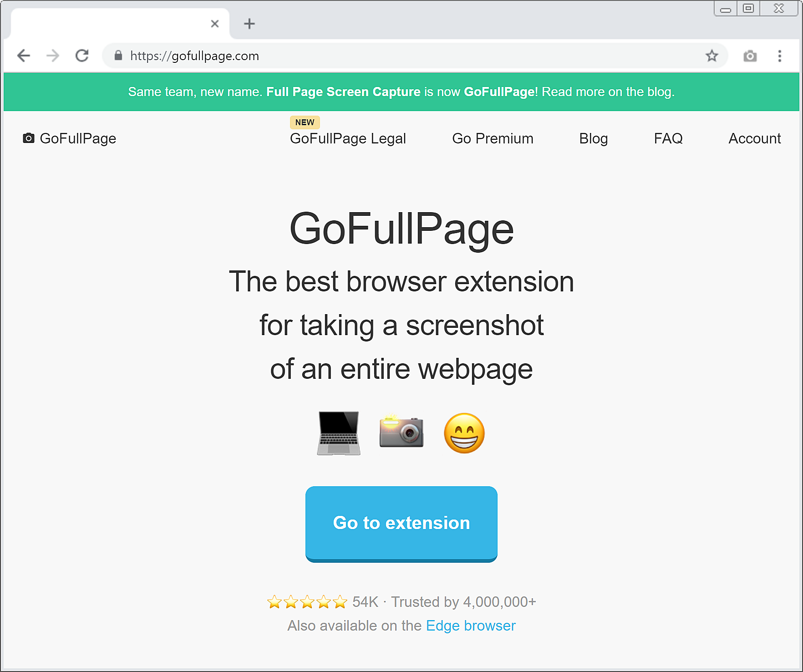Viewport: 803px width, 672px height.
Task: Select the active browser tab
Action: pos(120,24)
